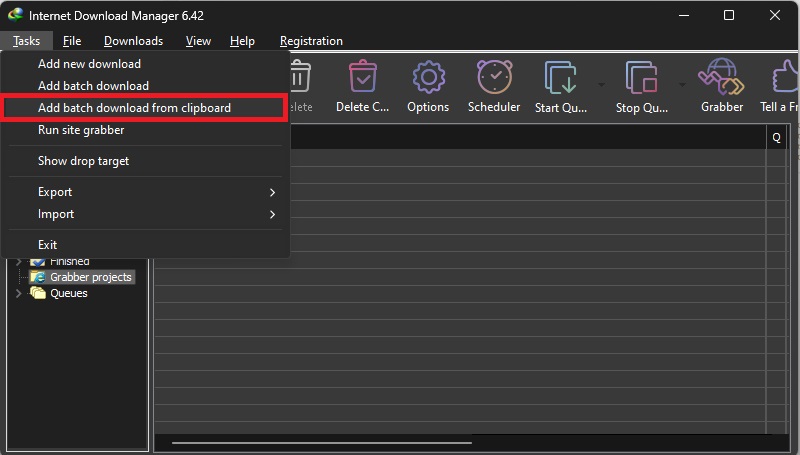Open the Start Queue dropdown arrow
This screenshot has height=455, width=800.
point(601,85)
